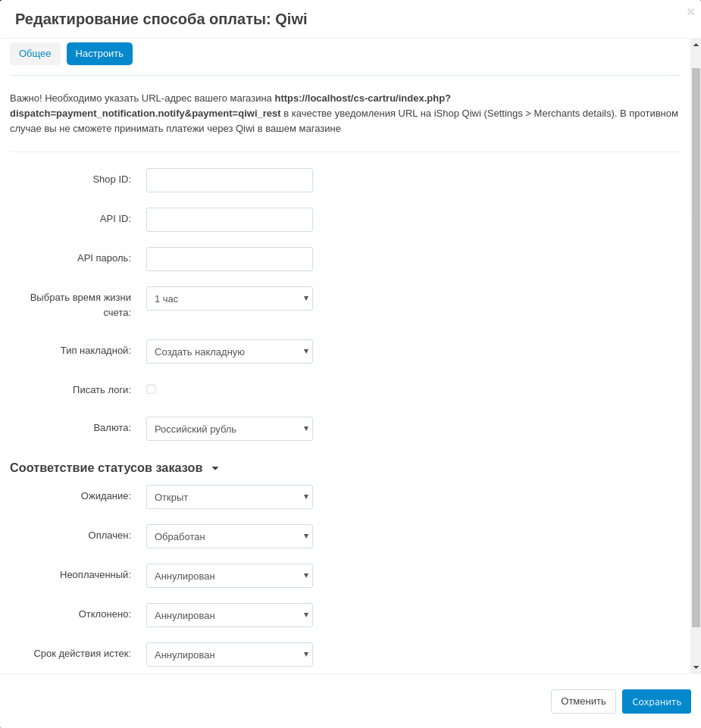Click the scrollbar down arrow
The height and width of the screenshot is (728, 701).
tap(696, 667)
